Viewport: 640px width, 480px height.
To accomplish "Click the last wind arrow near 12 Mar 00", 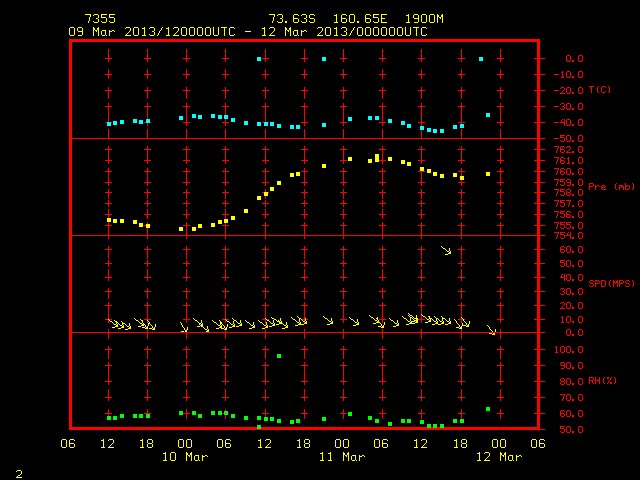I will coord(492,330).
